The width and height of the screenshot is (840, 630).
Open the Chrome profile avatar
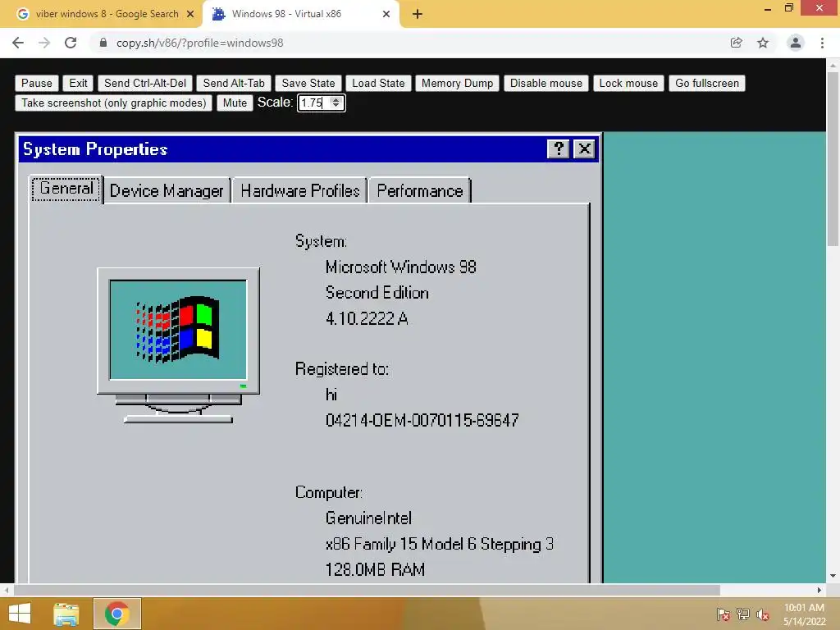coord(796,43)
